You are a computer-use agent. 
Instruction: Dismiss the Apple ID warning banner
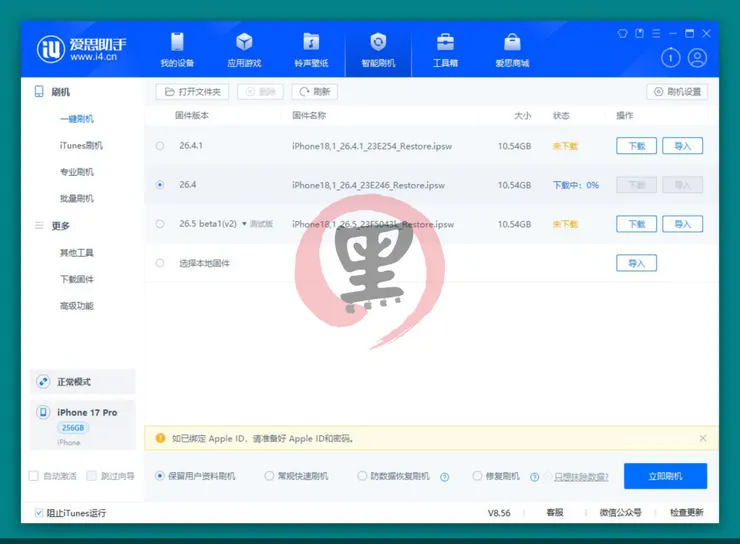[703, 438]
